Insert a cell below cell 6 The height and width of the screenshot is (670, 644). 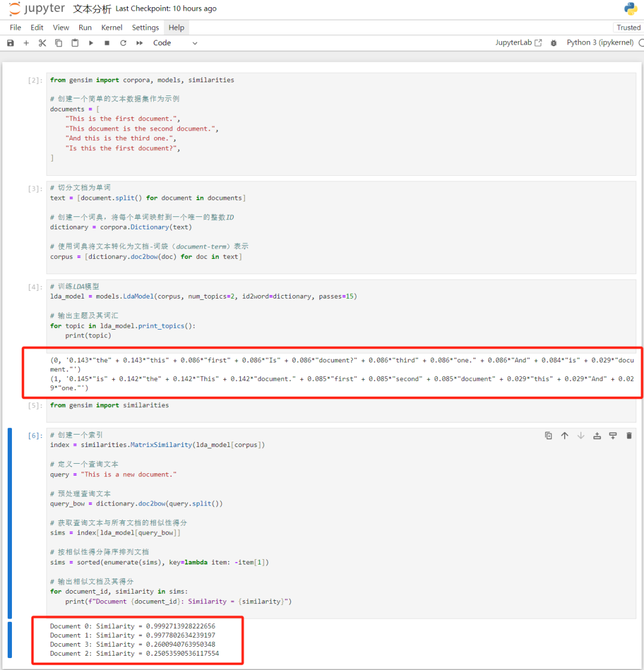tap(613, 436)
